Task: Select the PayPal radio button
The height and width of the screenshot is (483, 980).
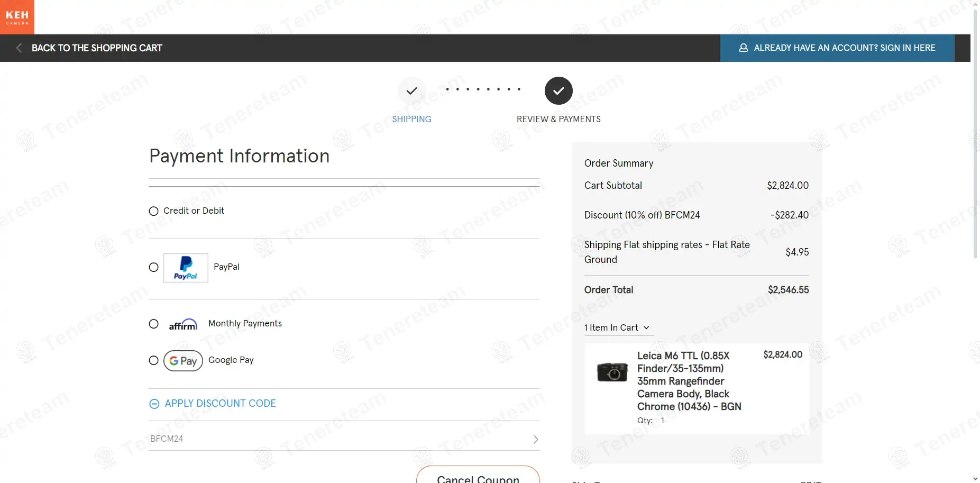Action: click(154, 267)
